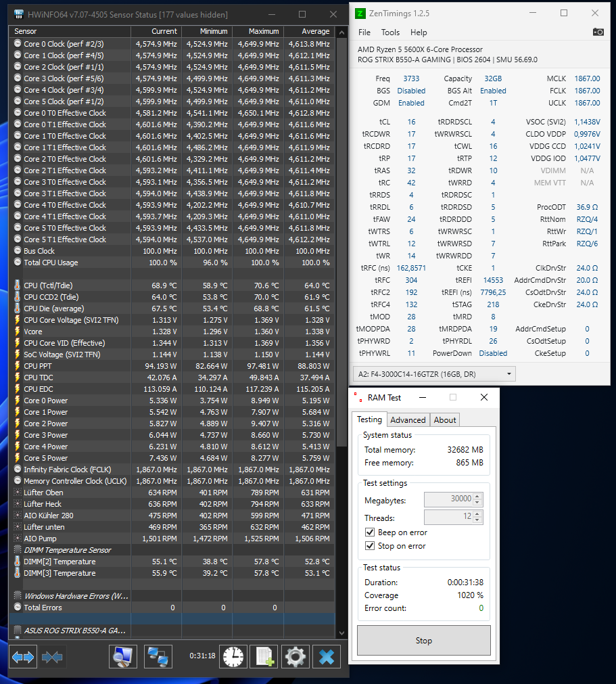Viewport: 616px width, 684px height.
Task: Click the PowerDown Disabled value
Action: [493, 353]
